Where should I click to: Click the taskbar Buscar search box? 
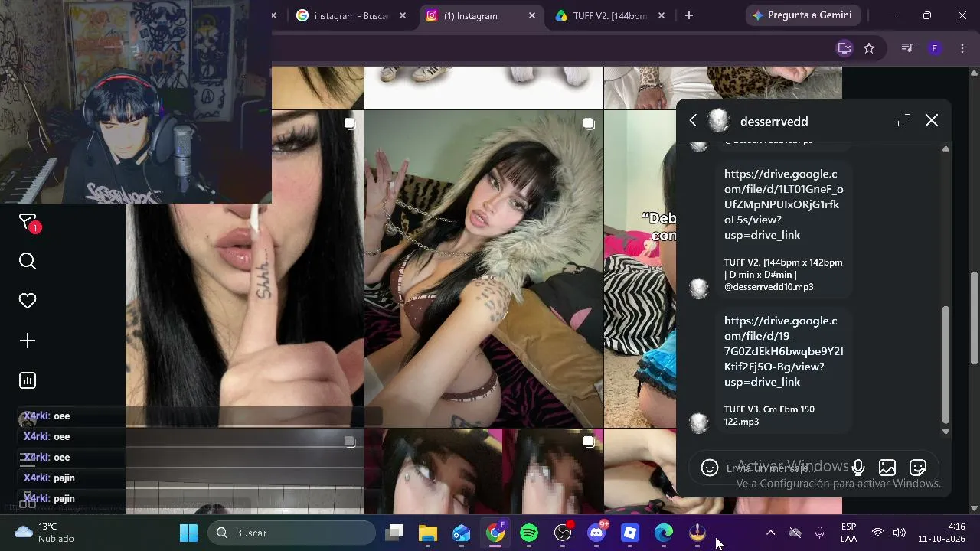pos(292,533)
